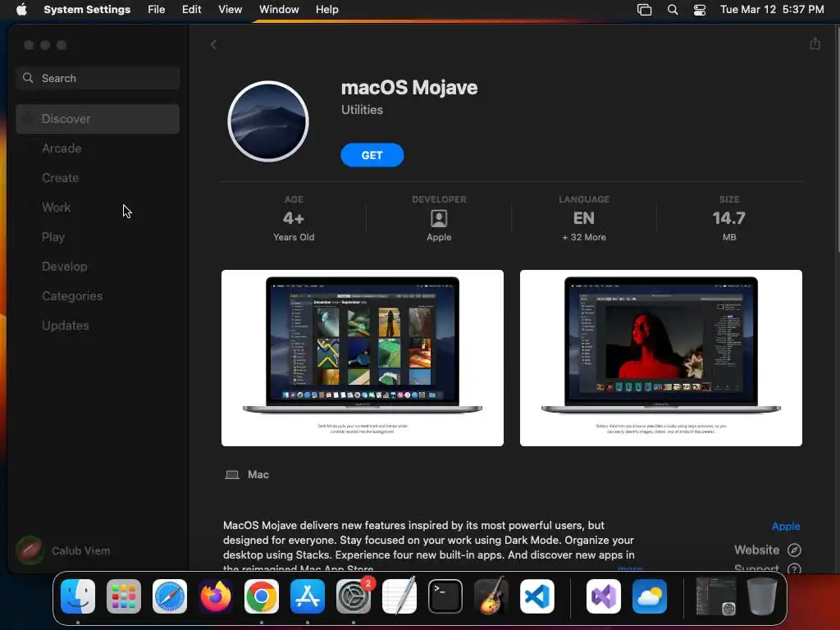The image size is (840, 630).
Task: Open Control Center in menu bar
Action: [699, 10]
